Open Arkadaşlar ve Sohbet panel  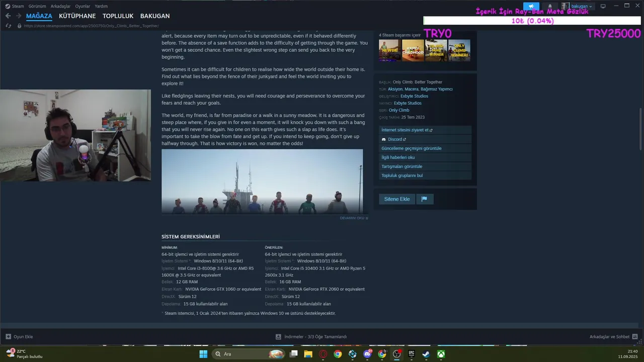(613, 337)
